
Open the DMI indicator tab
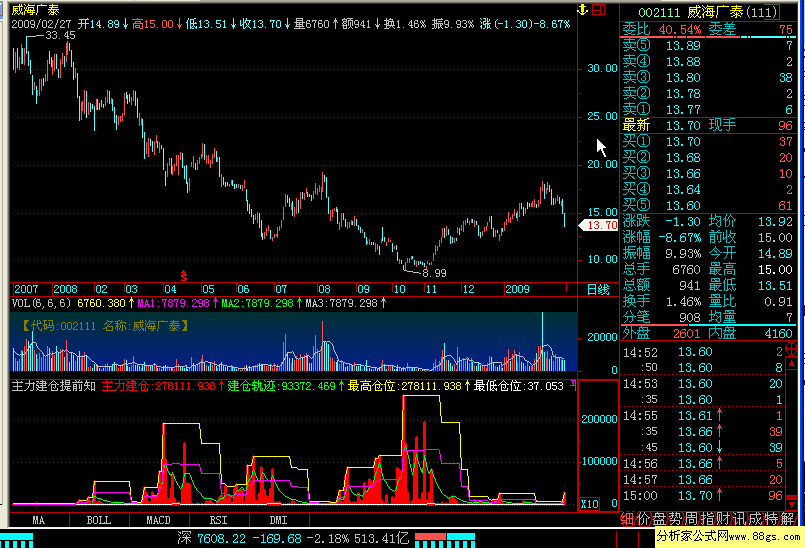pyautogui.click(x=279, y=520)
